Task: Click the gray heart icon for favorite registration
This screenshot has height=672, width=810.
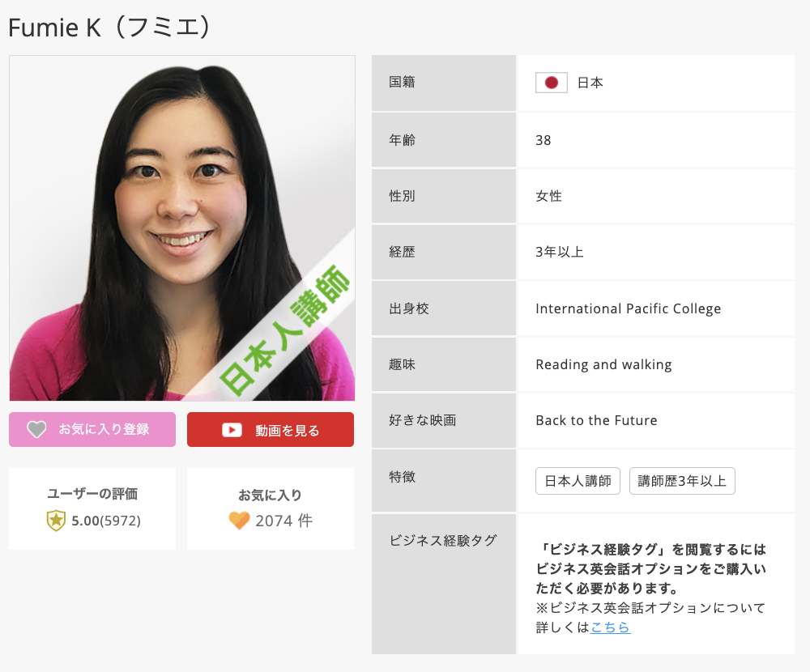Action: click(x=36, y=430)
